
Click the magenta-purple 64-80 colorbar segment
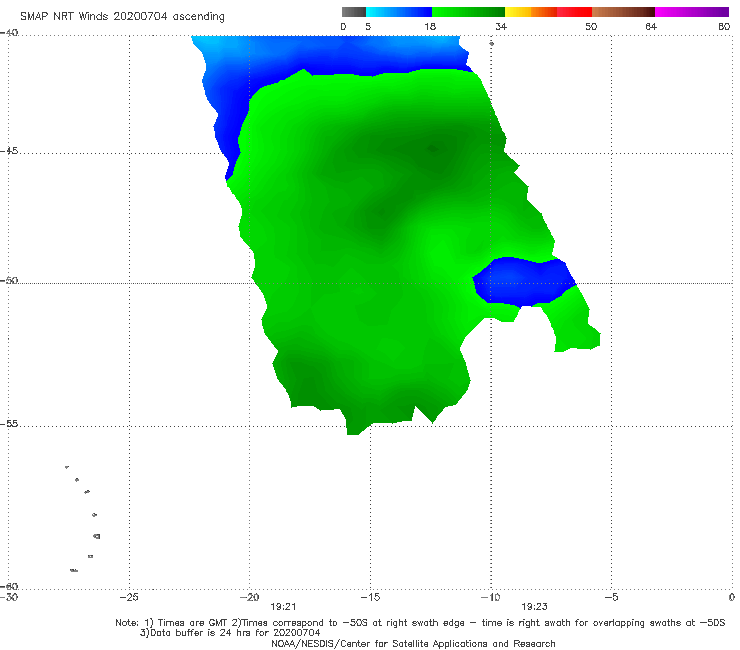[x=692, y=12]
